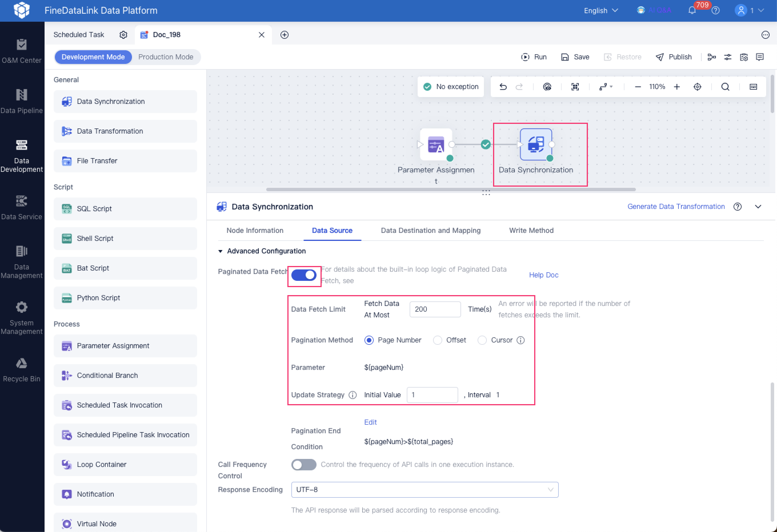Switch to Scheduled Task tab
The height and width of the screenshot is (532, 777).
tap(79, 35)
